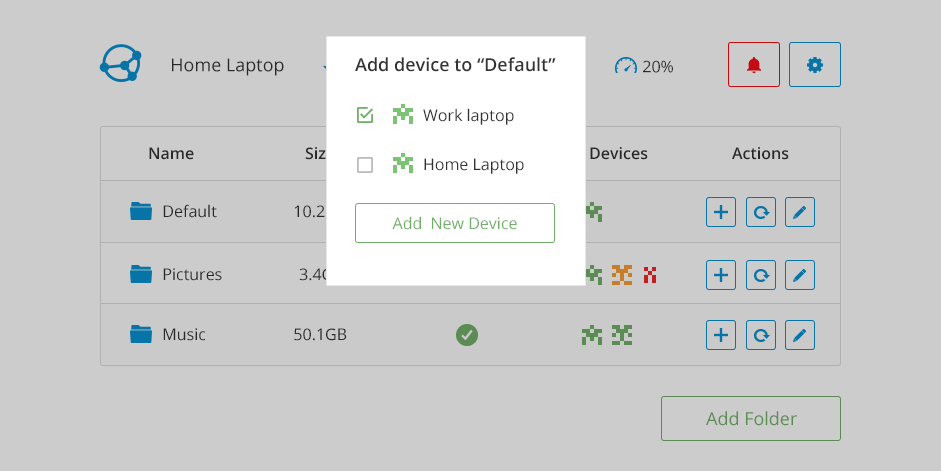Click the Add New Device button
This screenshot has width=941, height=471.
pos(455,223)
